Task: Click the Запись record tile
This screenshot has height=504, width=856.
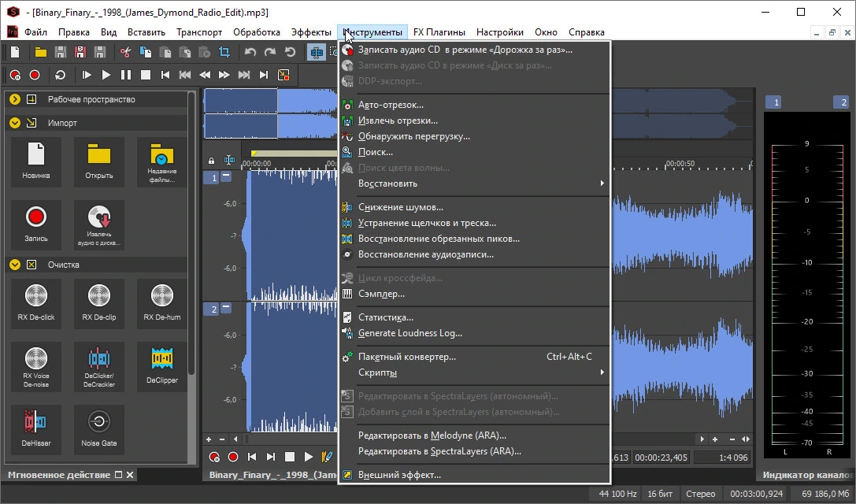Action: (x=36, y=225)
